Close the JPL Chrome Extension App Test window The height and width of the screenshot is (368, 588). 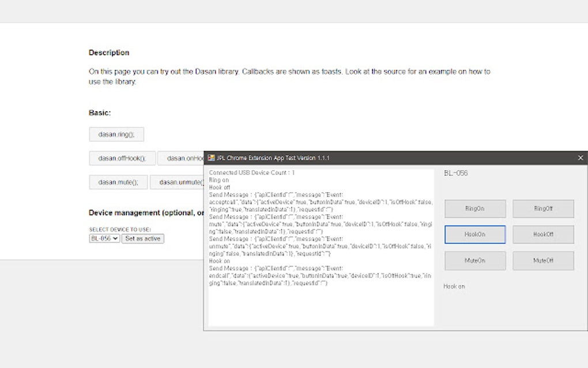click(581, 158)
